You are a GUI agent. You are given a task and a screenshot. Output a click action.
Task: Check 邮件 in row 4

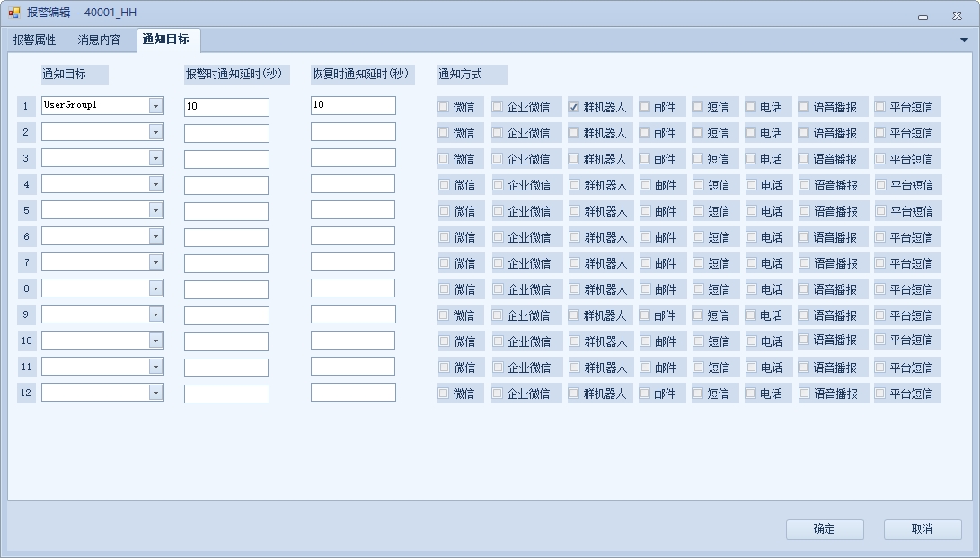(x=645, y=185)
